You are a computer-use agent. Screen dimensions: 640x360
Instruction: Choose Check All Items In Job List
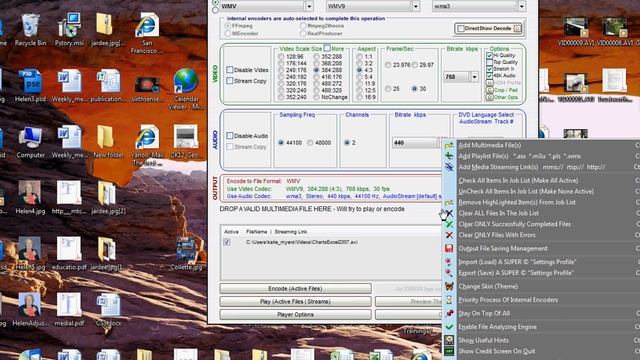tap(518, 180)
